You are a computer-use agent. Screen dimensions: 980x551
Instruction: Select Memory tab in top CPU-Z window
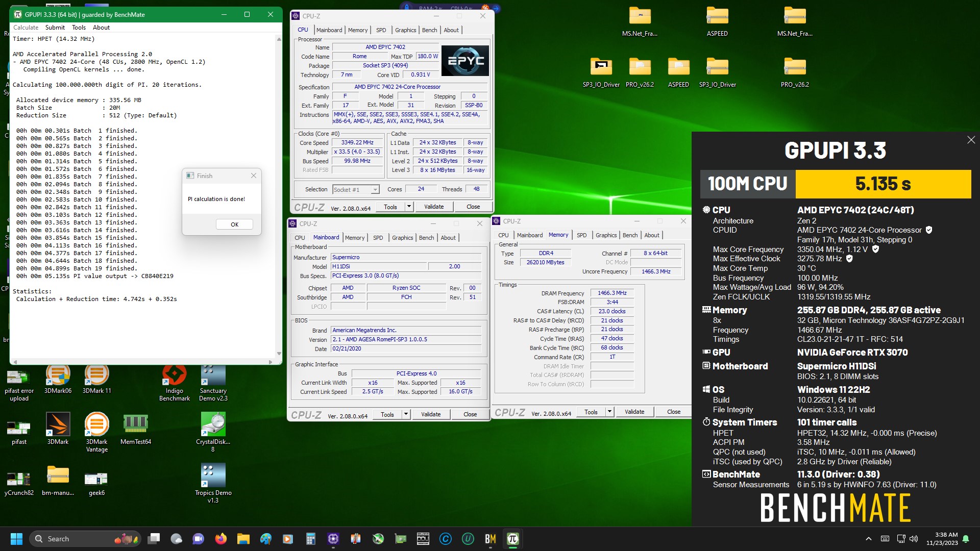pos(357,30)
